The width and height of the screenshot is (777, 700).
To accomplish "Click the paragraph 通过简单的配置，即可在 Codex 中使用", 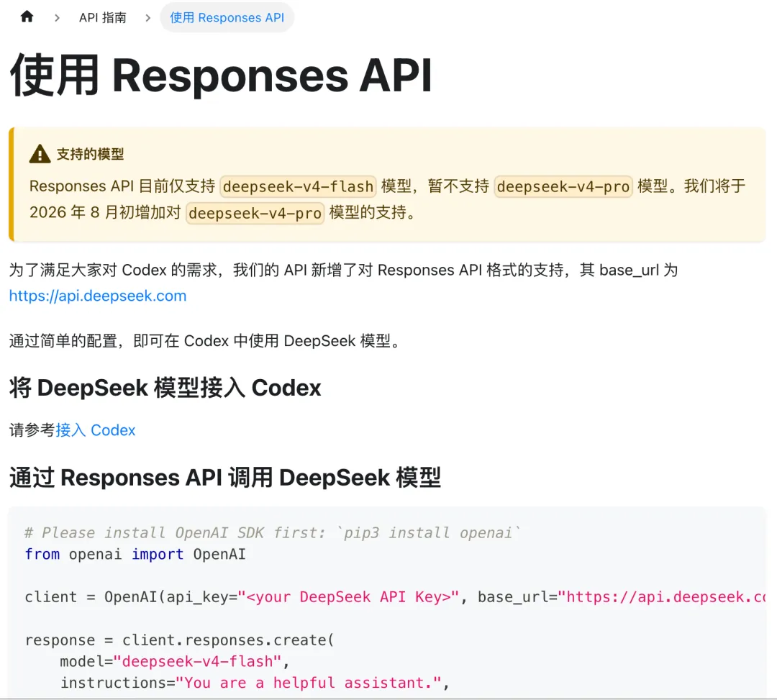I will (x=204, y=341).
